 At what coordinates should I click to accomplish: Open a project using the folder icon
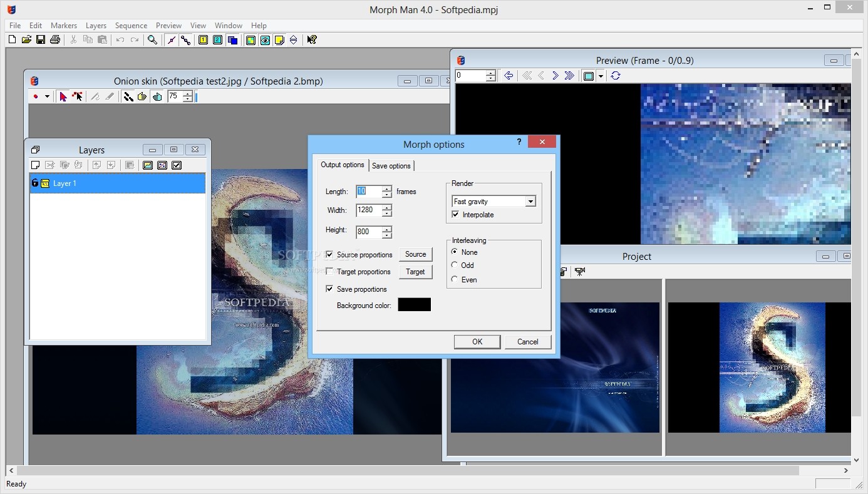coord(26,40)
